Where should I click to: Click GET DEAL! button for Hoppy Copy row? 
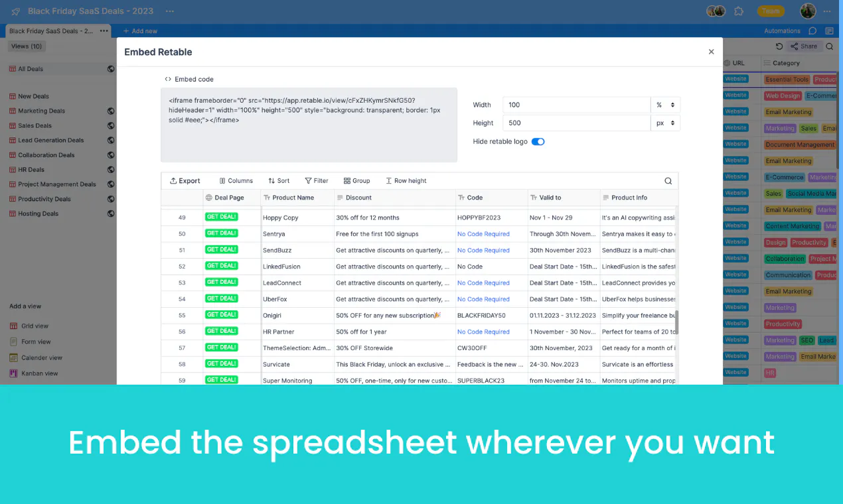tap(222, 217)
